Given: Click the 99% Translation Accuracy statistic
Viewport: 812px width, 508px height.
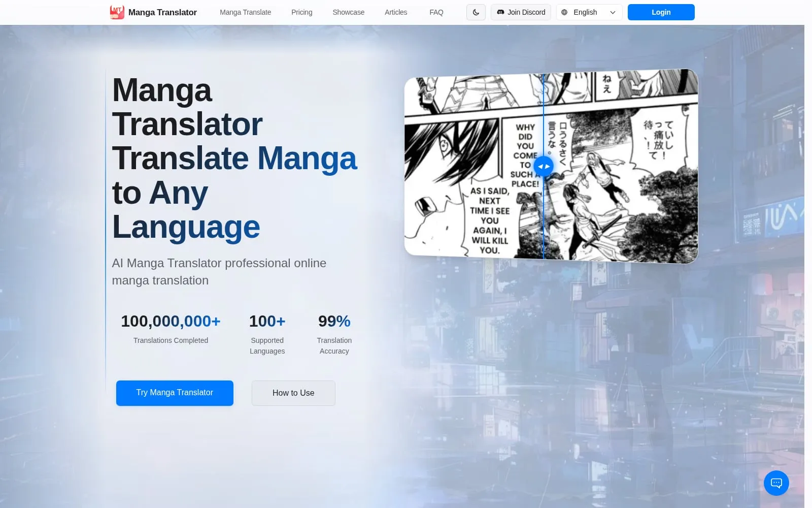Looking at the screenshot, I should pos(334,334).
